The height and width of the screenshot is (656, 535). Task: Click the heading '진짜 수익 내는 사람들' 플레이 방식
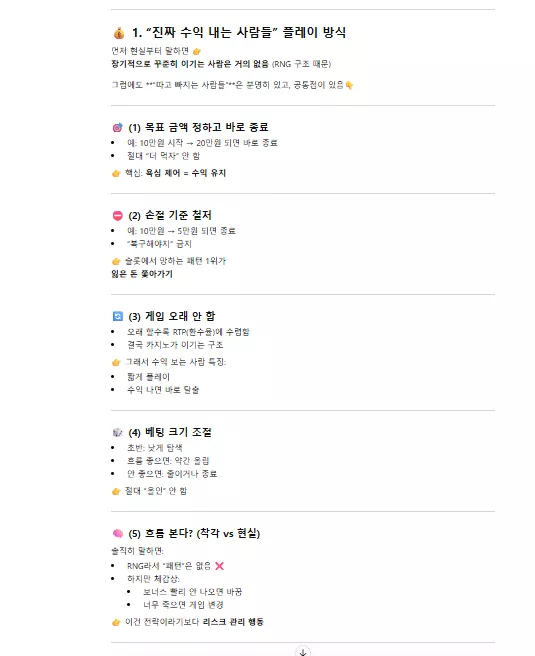click(x=239, y=32)
